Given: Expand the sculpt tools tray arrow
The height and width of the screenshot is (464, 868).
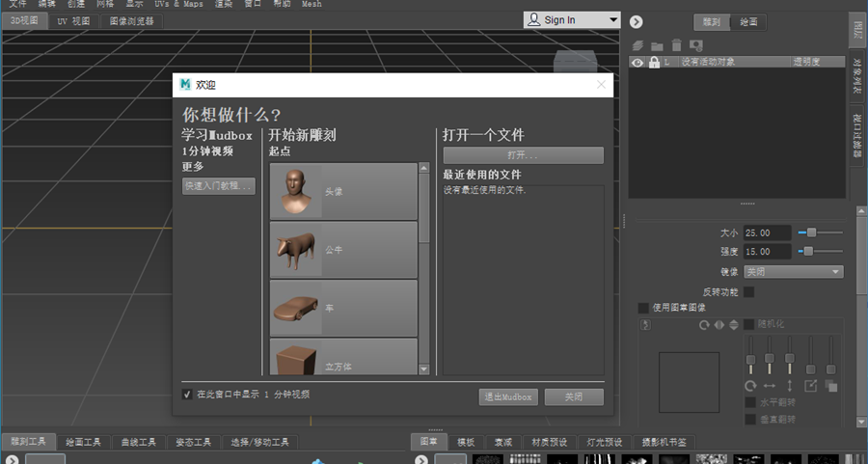Looking at the screenshot, I should pyautogui.click(x=12, y=459).
